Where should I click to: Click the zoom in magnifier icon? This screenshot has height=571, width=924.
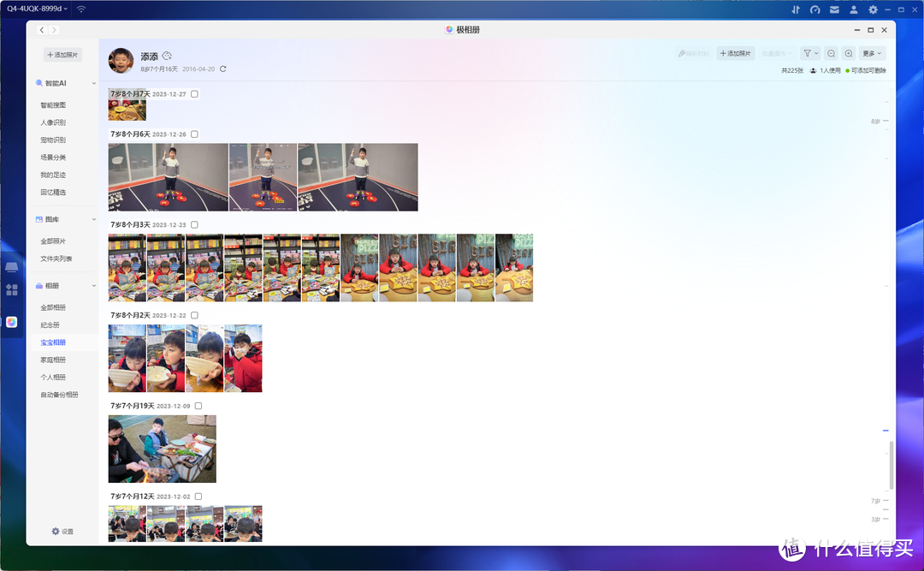[x=849, y=54]
